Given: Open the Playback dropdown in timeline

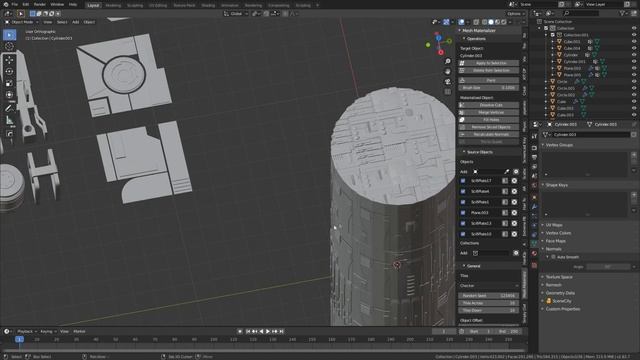Looking at the screenshot, I should tap(27, 331).
